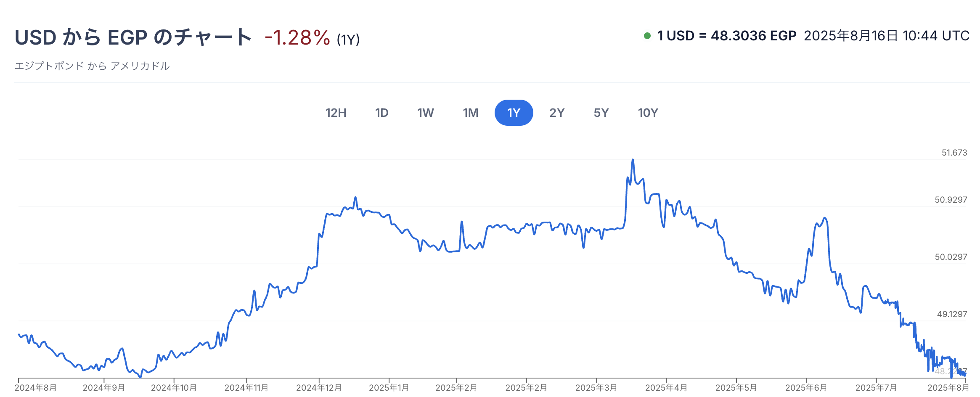The height and width of the screenshot is (397, 980).
Task: Select the 1D time range
Action: (x=381, y=113)
